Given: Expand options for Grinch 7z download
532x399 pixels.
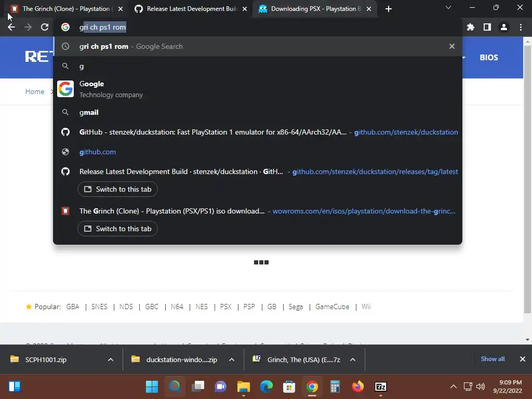Looking at the screenshot, I should pos(353,360).
